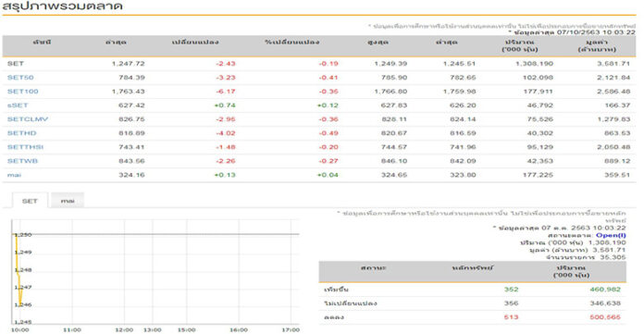Image resolution: width=644 pixels, height=334 pixels.
Task: Click advancers count 352
Action: click(x=512, y=290)
